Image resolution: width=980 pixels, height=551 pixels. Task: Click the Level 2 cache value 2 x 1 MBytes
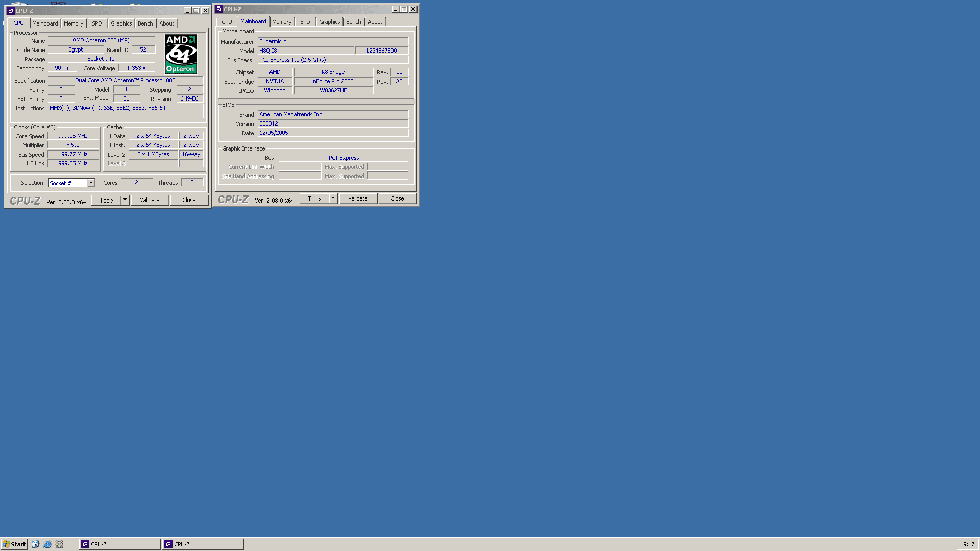[153, 154]
